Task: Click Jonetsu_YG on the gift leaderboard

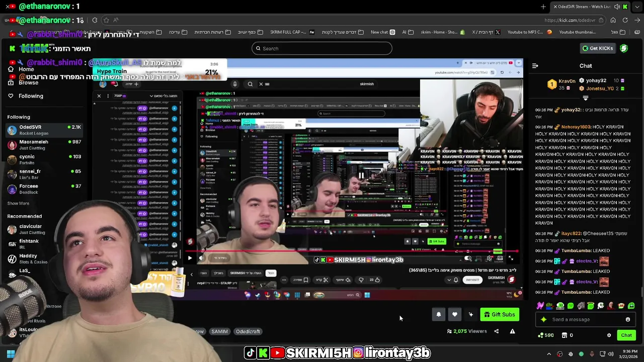Action: 600,88
